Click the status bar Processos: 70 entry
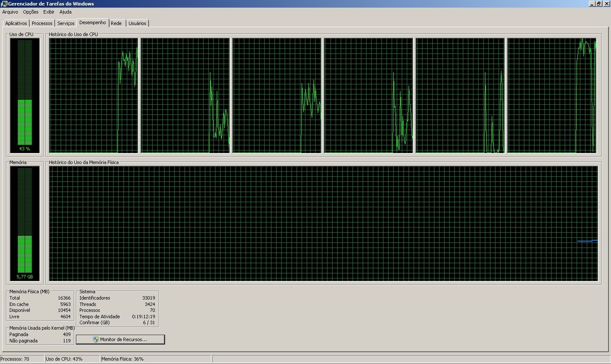611x364 pixels. point(22,359)
